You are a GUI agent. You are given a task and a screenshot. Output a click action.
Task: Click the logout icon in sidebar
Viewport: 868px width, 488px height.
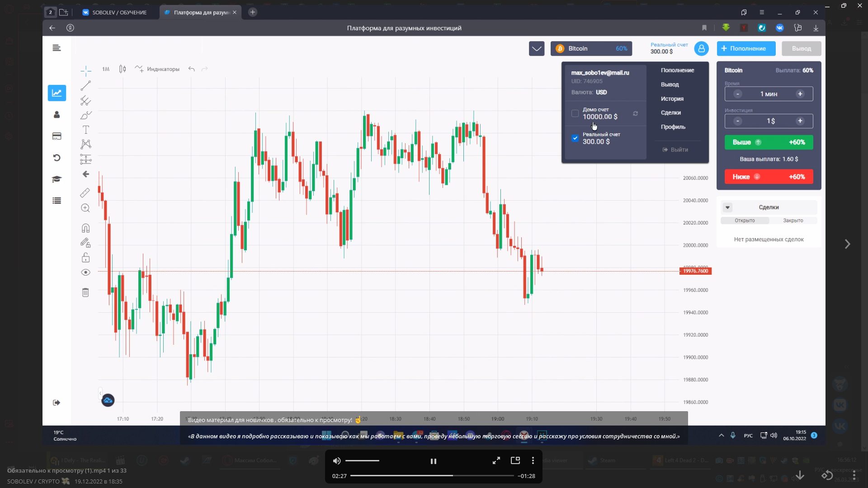57,403
